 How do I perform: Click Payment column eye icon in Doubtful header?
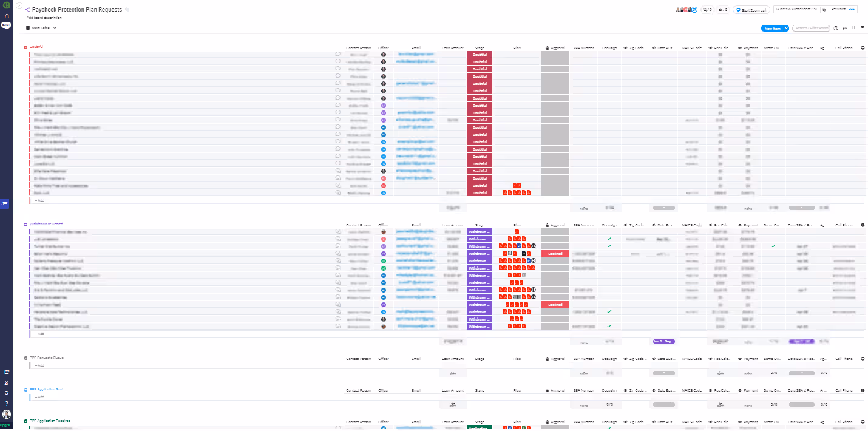pos(741,47)
